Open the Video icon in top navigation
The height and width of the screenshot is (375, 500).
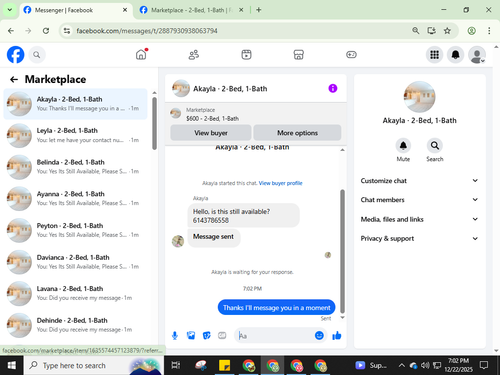coord(246,55)
